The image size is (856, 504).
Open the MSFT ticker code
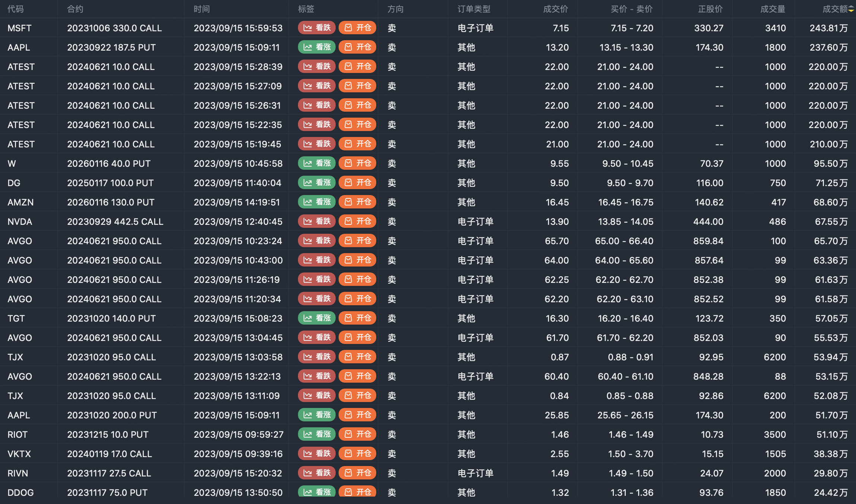(19, 28)
